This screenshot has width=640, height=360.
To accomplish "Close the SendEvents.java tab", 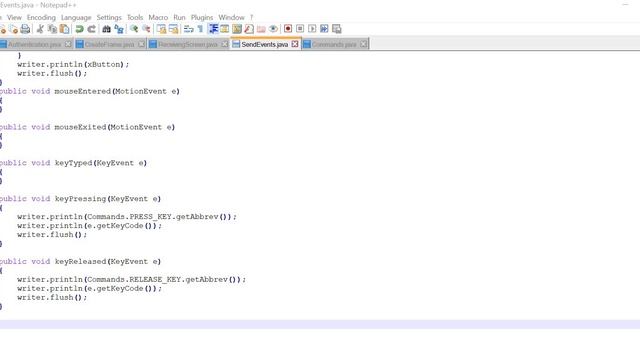I will pyautogui.click(x=295, y=44).
